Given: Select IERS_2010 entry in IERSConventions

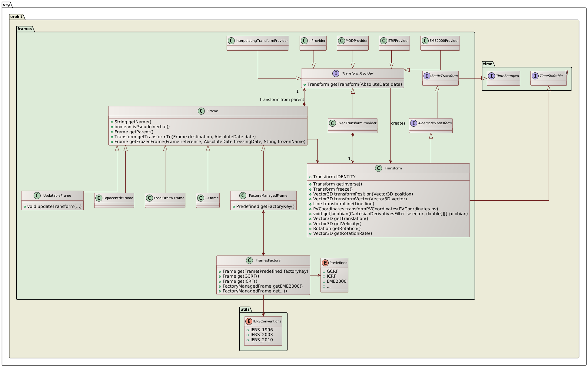Looking at the screenshot, I should (x=261, y=340).
